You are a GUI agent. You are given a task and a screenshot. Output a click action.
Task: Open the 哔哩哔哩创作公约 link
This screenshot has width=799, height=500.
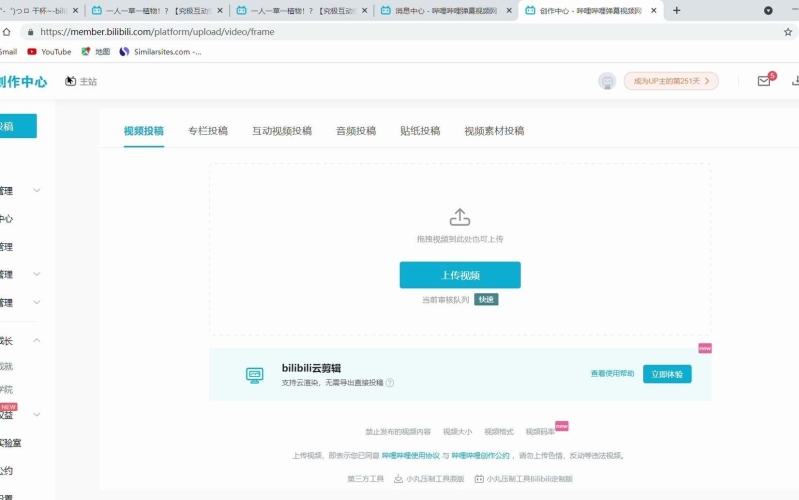click(481, 456)
